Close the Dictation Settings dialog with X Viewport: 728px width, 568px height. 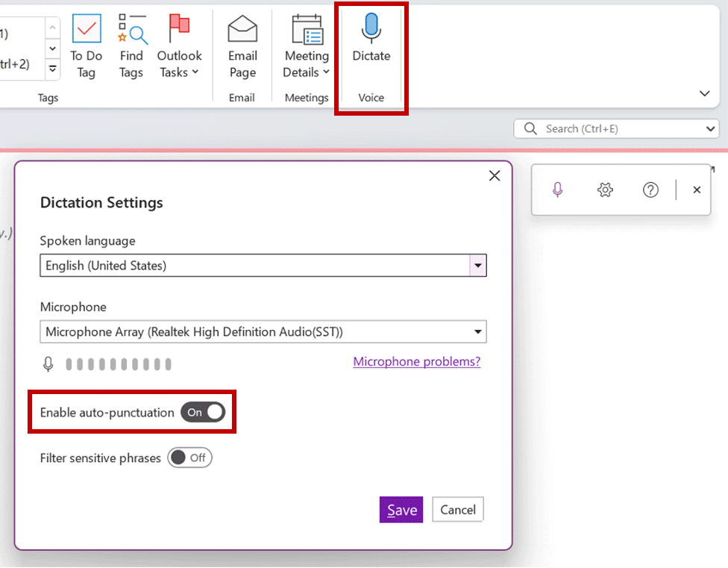pyautogui.click(x=494, y=175)
